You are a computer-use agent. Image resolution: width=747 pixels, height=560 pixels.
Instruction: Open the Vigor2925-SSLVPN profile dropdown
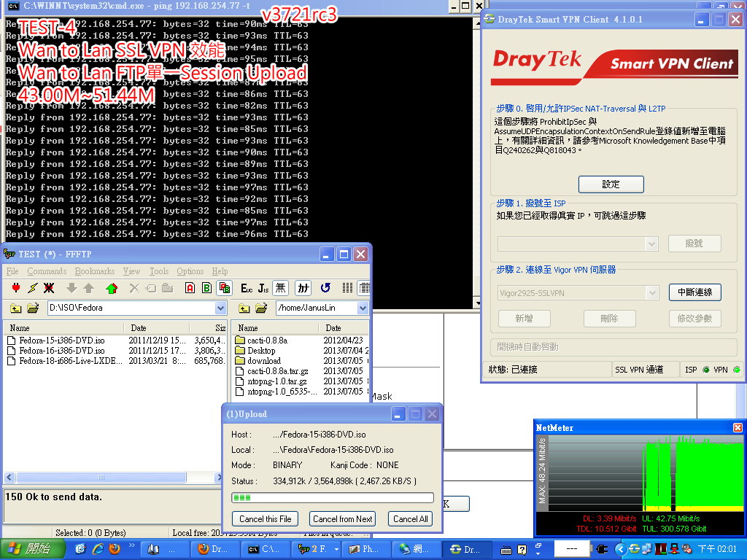(652, 293)
